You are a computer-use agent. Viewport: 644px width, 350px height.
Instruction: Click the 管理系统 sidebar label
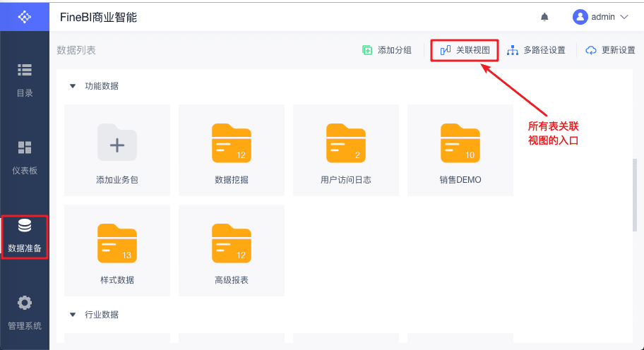(25, 326)
